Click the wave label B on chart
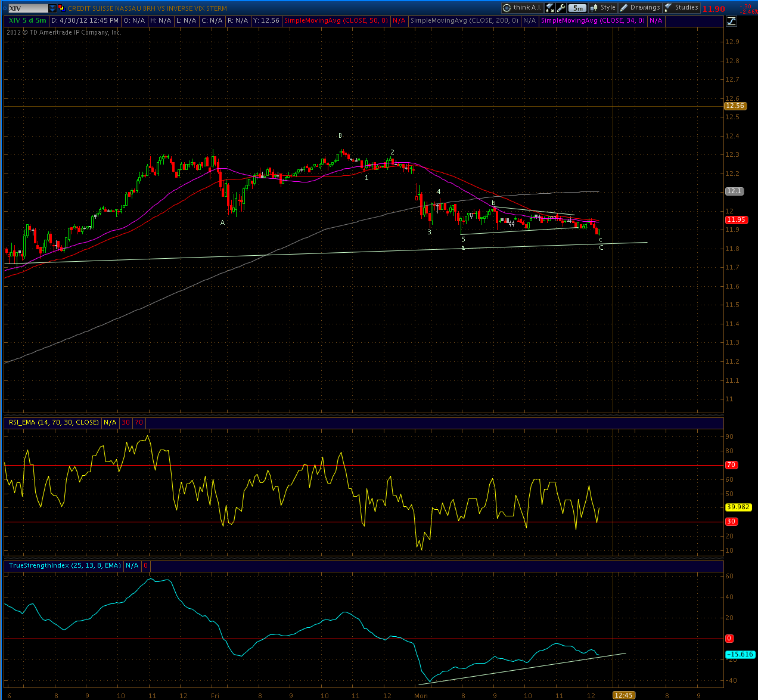The height and width of the screenshot is (700, 758). (340, 136)
